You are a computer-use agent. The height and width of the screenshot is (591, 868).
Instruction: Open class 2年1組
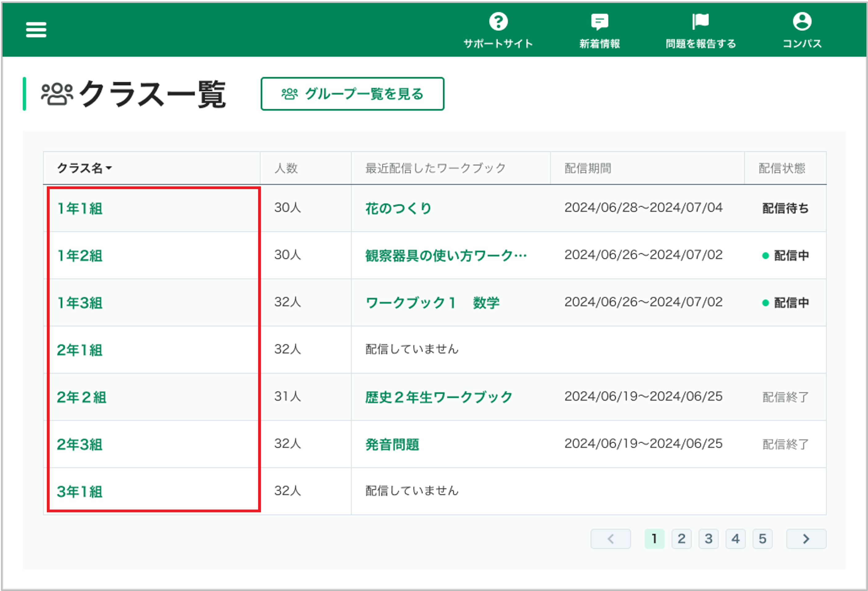[80, 350]
